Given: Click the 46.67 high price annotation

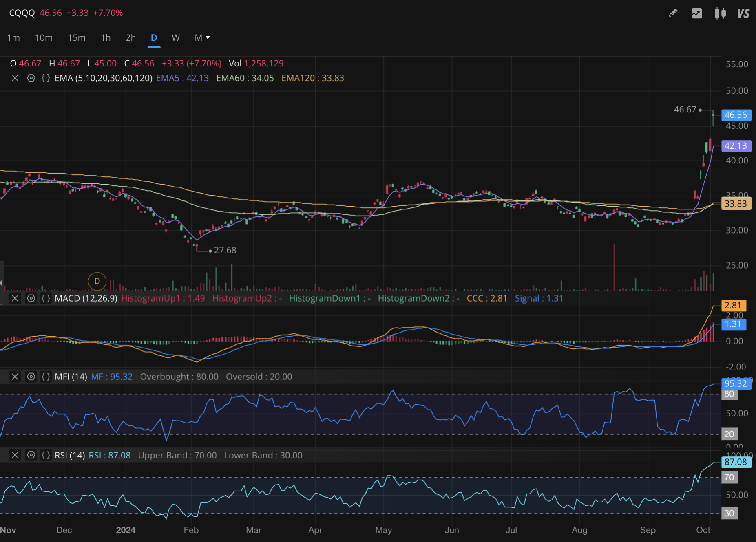Looking at the screenshot, I should [x=685, y=110].
